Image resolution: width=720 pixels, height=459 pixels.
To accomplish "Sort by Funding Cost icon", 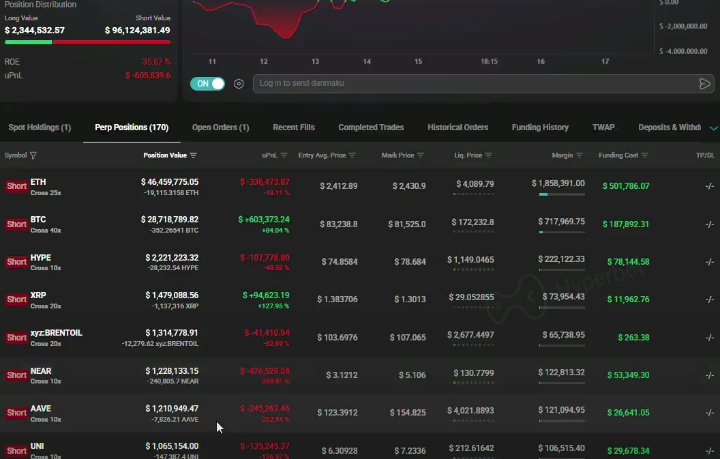I will [x=645, y=156].
